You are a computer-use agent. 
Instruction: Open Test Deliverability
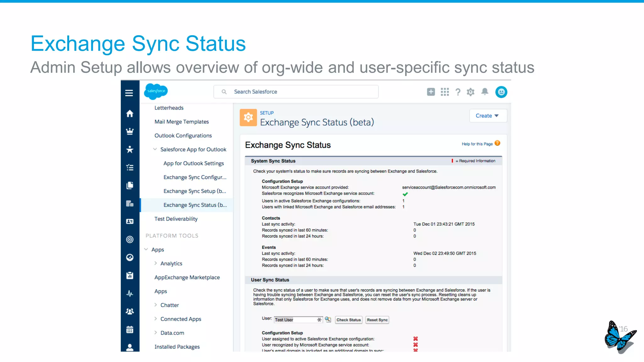[x=176, y=219]
